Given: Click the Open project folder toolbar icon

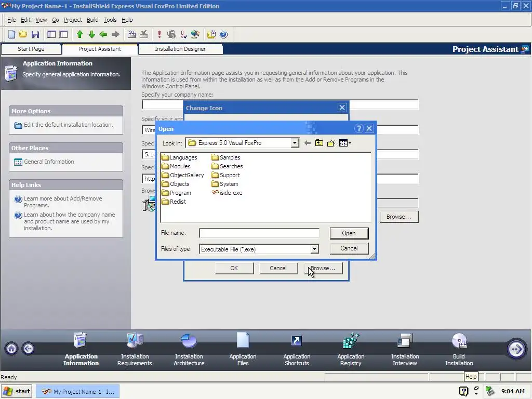Looking at the screenshot, I should point(23,34).
